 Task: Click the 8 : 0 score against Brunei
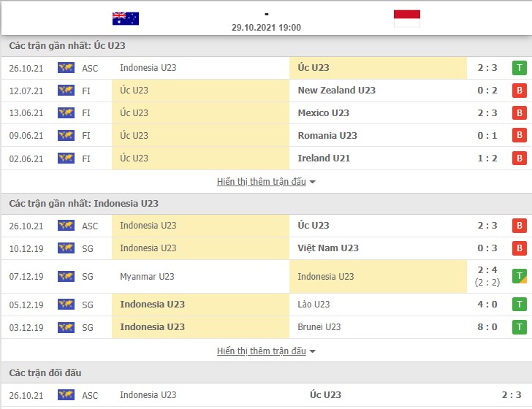487,327
